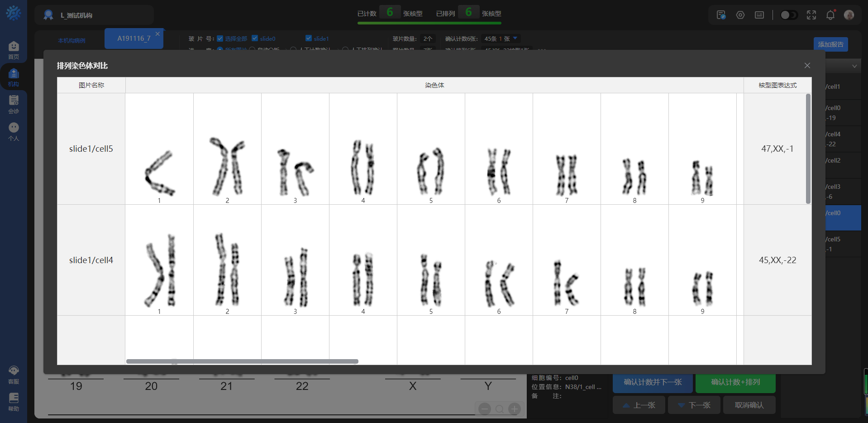
Task: Open the hexagon settings icon in top bar
Action: [x=740, y=15]
